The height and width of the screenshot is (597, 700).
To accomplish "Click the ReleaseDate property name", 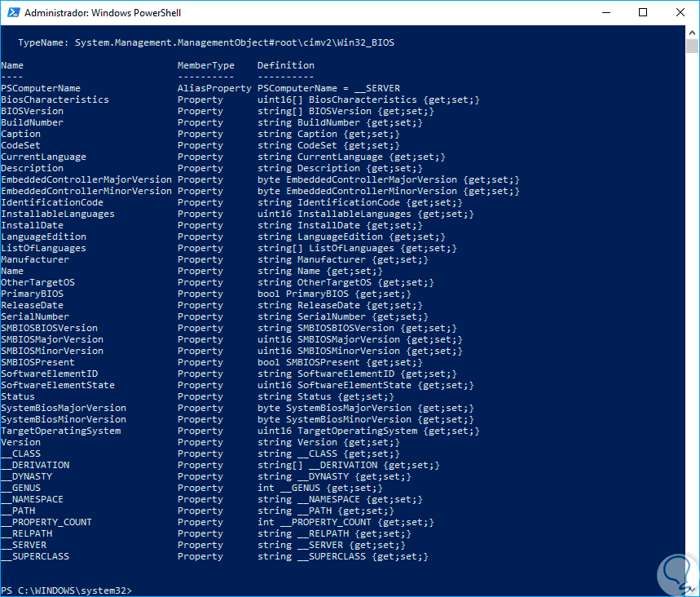I will 32,306.
